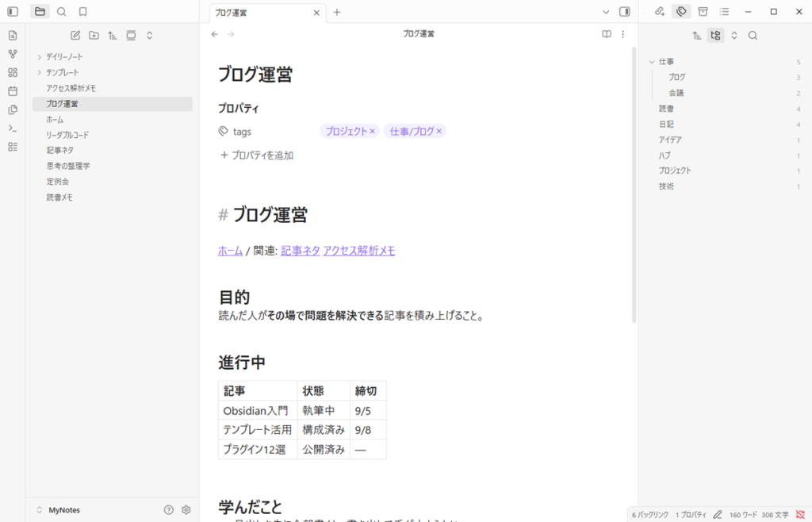Click the 構成済み table cell
Image resolution: width=812 pixels, height=522 pixels.
[324, 430]
